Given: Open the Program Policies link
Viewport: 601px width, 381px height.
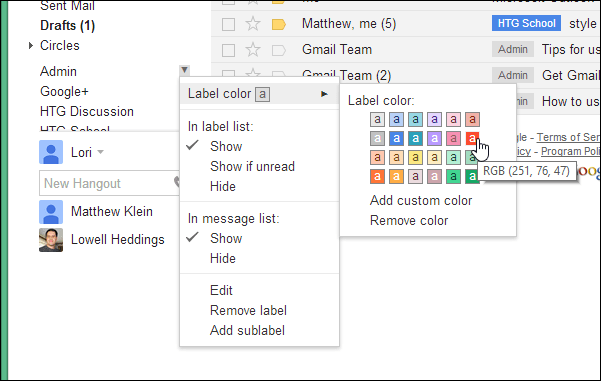Looking at the screenshot, I should point(571,151).
